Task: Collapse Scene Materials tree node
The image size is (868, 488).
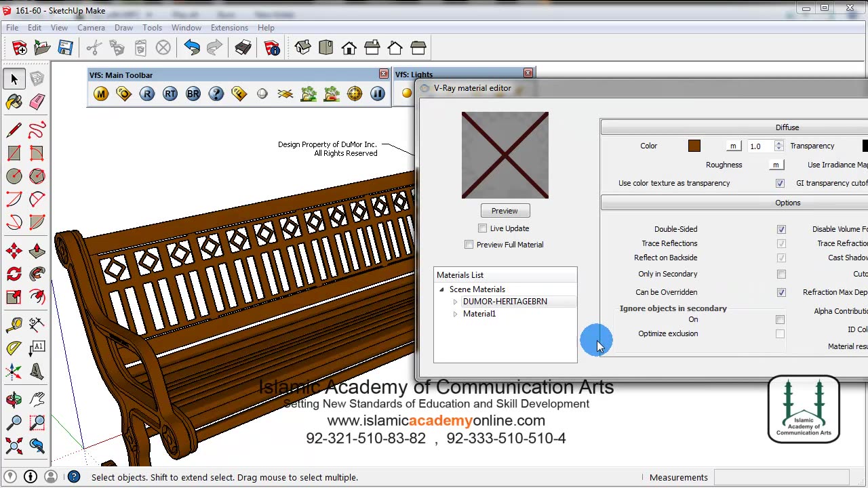Action: [x=441, y=289]
